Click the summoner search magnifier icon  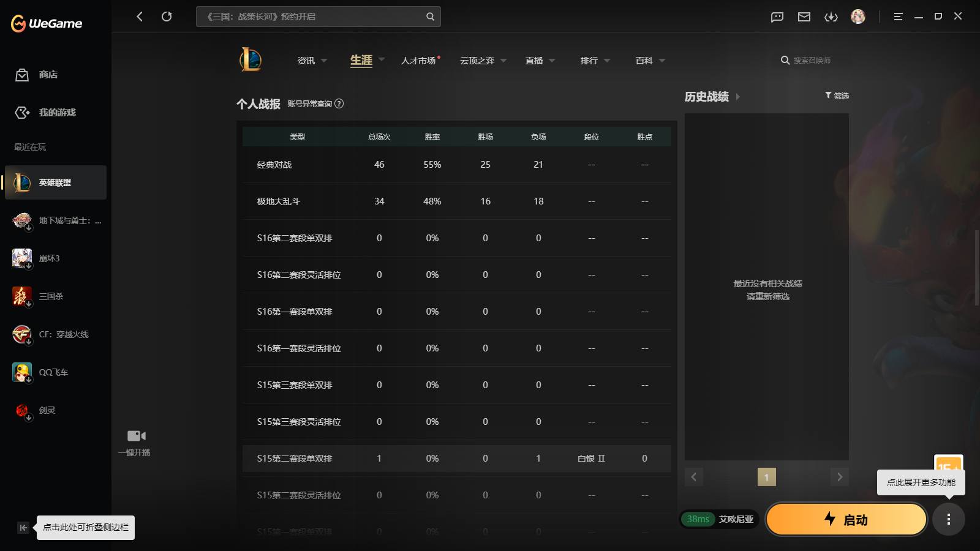click(x=785, y=60)
